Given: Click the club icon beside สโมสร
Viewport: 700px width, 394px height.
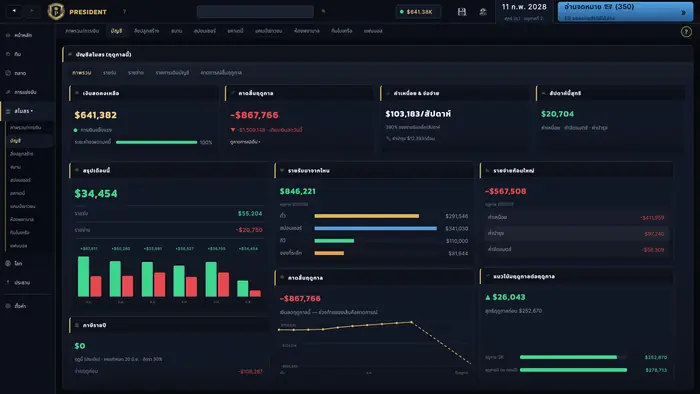Looking at the screenshot, I should coord(8,111).
